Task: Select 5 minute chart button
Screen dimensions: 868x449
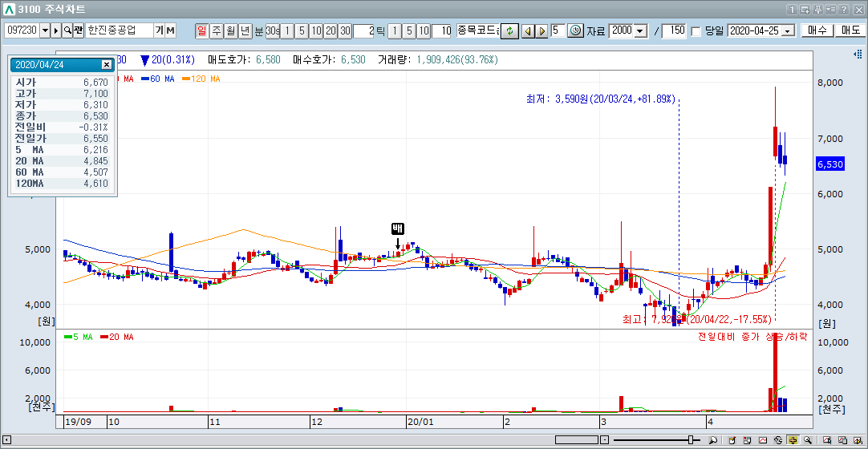Action: [302, 31]
